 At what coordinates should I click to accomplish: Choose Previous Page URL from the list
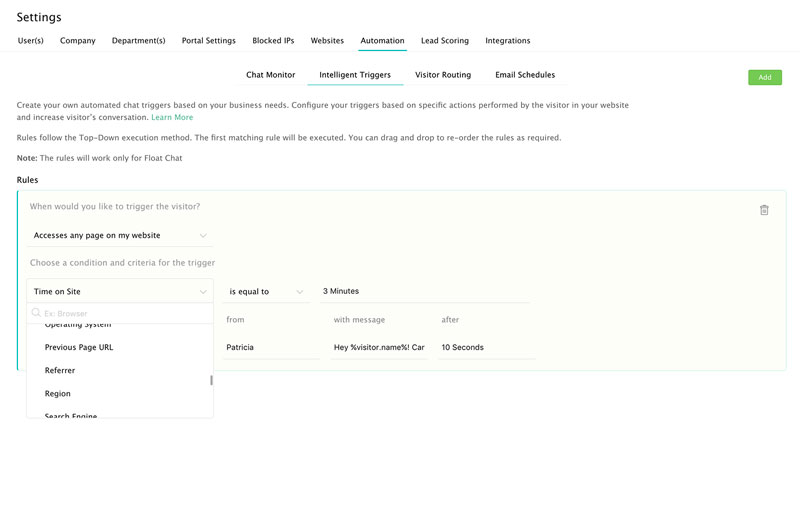[x=120, y=347]
